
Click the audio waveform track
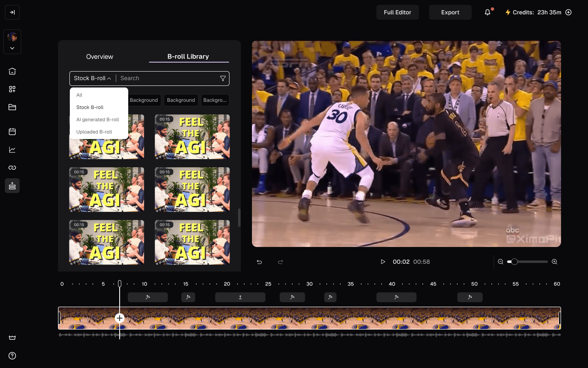(310, 334)
